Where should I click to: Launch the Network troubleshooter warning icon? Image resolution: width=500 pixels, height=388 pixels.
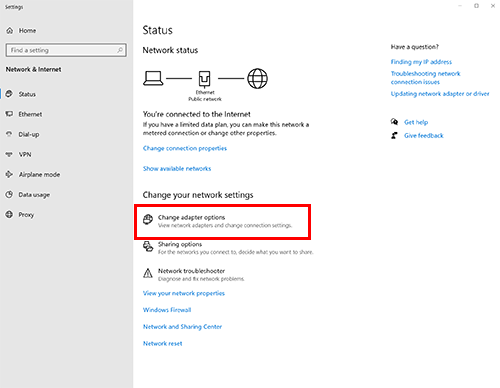click(148, 273)
